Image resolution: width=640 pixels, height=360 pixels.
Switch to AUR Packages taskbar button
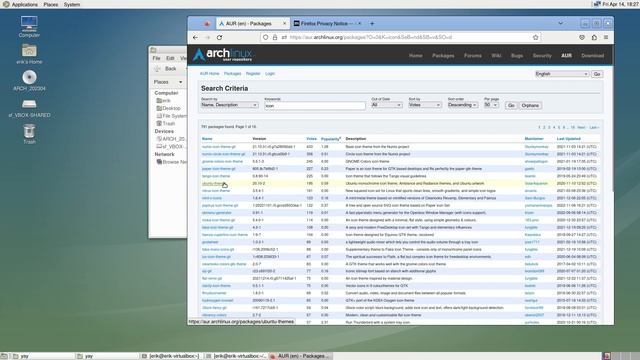coord(301,356)
